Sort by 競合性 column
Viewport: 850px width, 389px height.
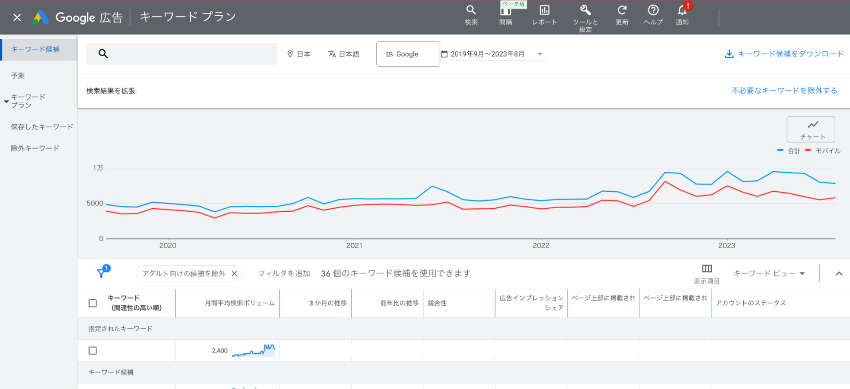pos(437,303)
